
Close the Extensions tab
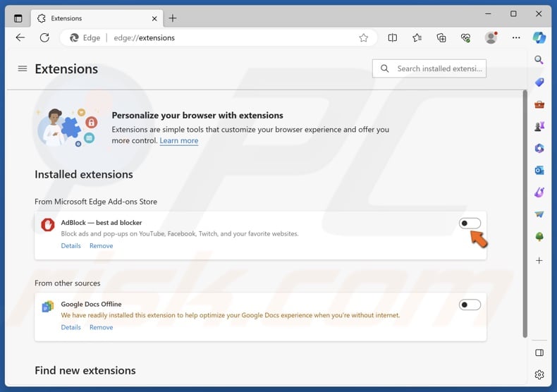tap(154, 18)
